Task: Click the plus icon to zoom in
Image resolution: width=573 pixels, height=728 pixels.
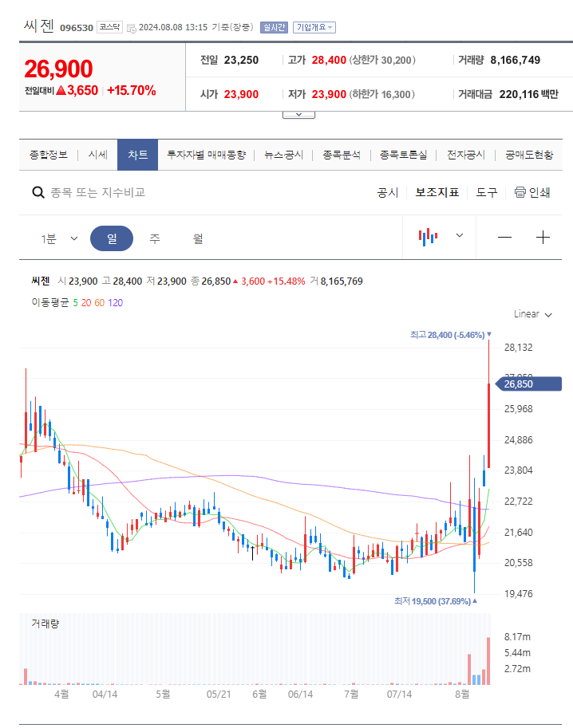Action: [x=543, y=236]
